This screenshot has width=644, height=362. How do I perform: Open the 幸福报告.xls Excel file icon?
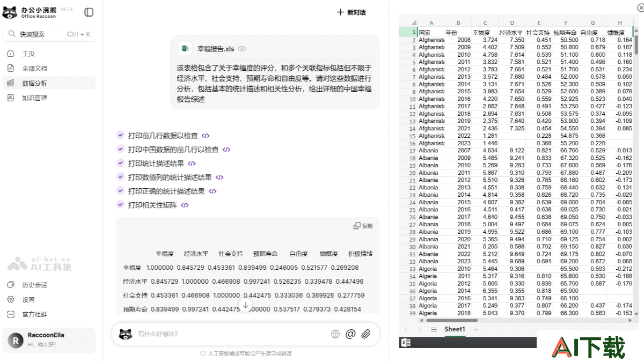[x=185, y=48]
